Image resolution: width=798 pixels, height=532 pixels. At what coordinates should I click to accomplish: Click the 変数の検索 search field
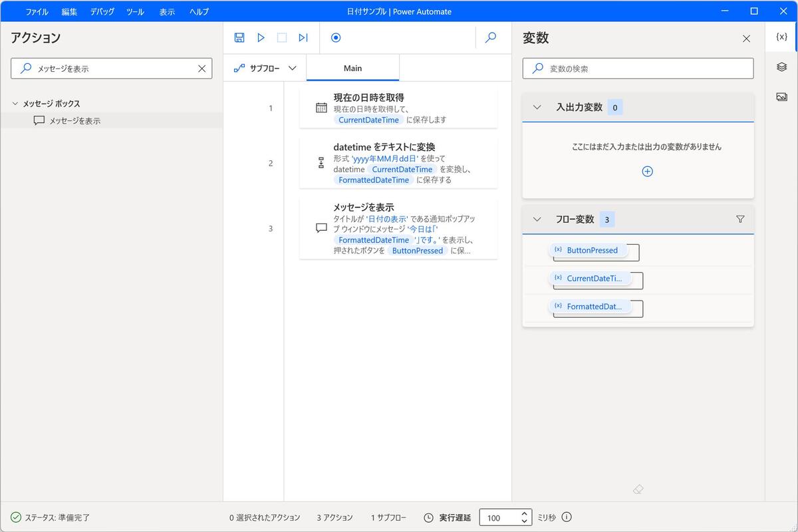point(638,68)
